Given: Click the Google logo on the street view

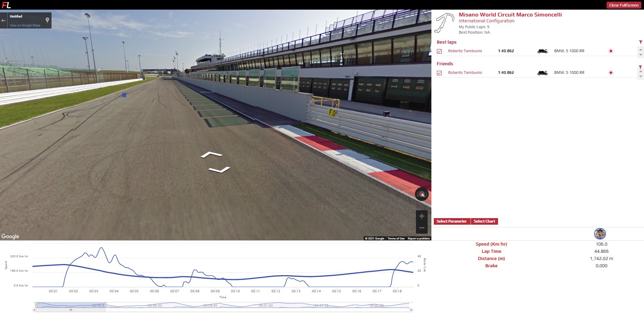Looking at the screenshot, I should coord(10,236).
